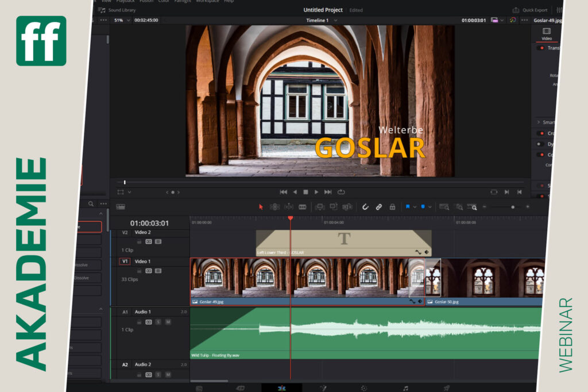588x392 pixels.
Task: Expand the transform overlay dropdown arrow
Action: pyautogui.click(x=129, y=192)
